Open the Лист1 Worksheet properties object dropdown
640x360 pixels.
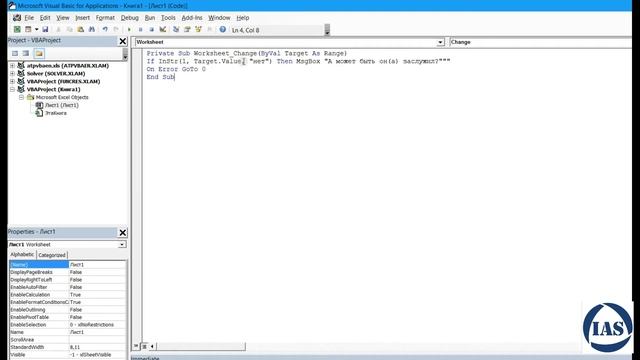click(122, 244)
